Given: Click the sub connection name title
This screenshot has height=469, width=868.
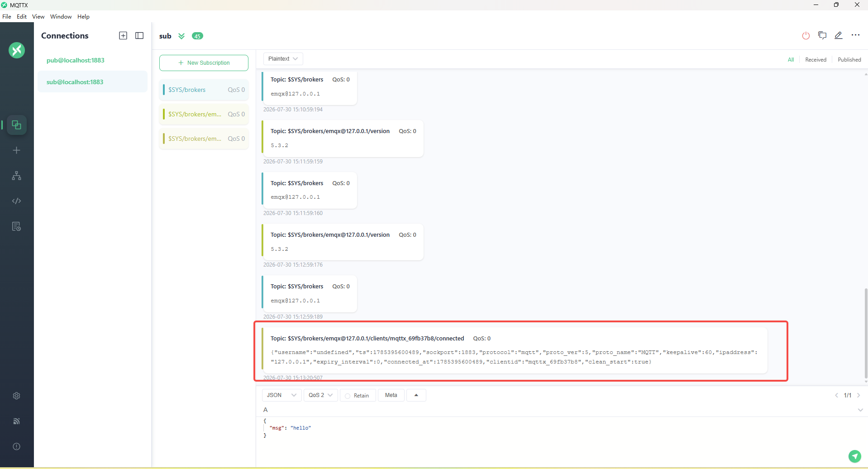Looking at the screenshot, I should pos(165,36).
